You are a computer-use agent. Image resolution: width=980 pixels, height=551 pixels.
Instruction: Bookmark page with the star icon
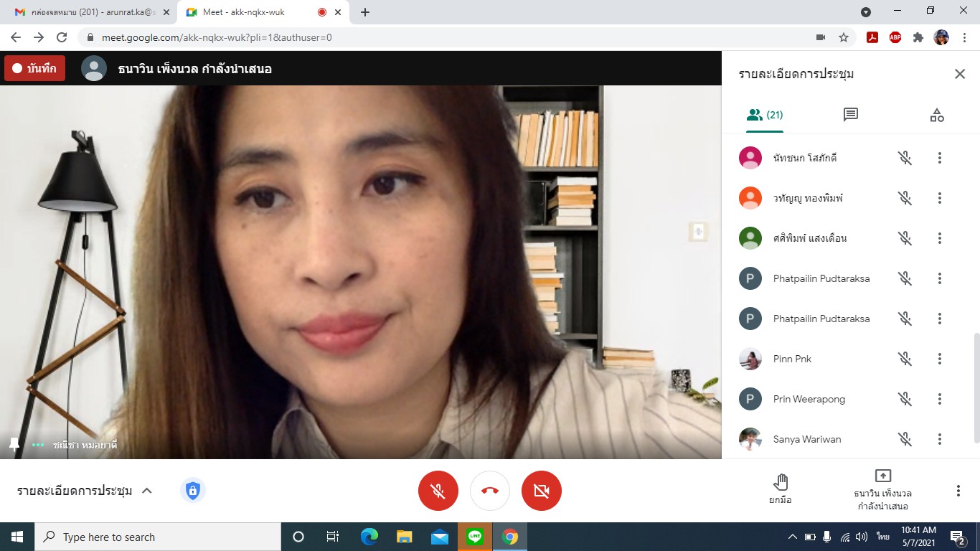844,37
